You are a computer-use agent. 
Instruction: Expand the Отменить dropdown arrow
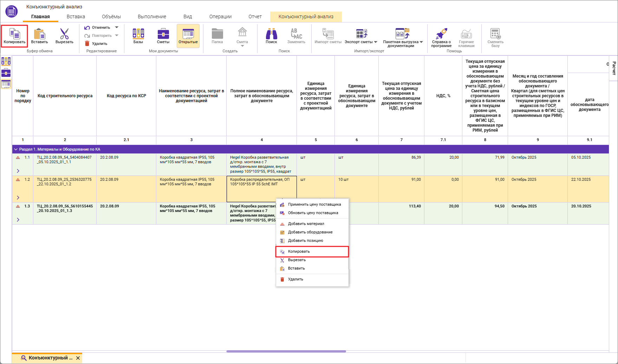[117, 27]
